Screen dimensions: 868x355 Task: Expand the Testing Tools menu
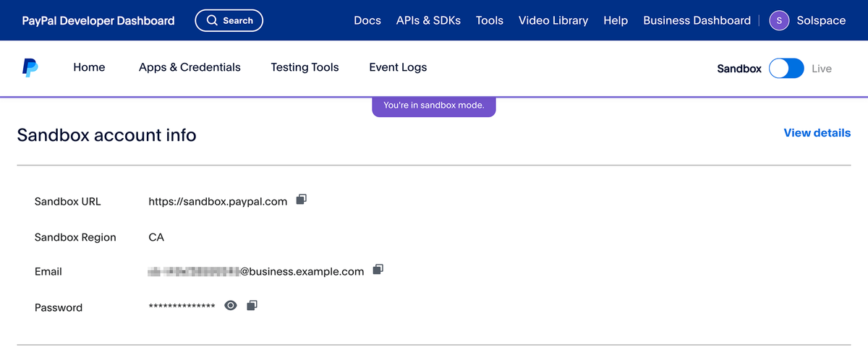click(x=305, y=67)
